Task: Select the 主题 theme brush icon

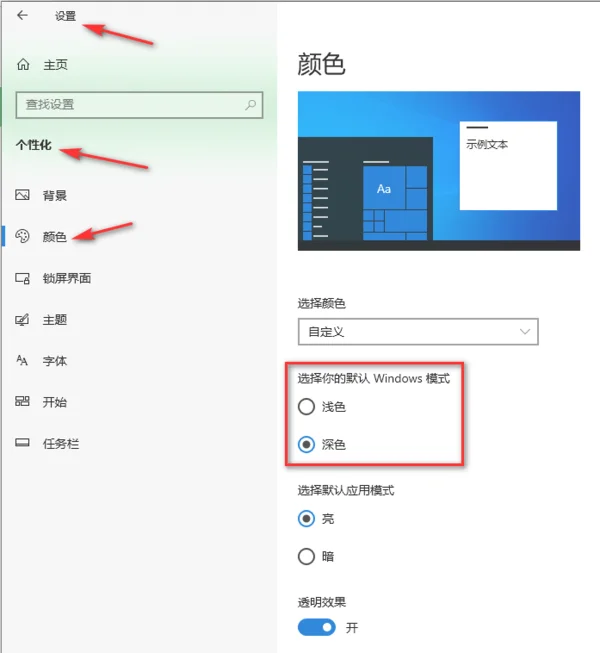Action: [22, 319]
